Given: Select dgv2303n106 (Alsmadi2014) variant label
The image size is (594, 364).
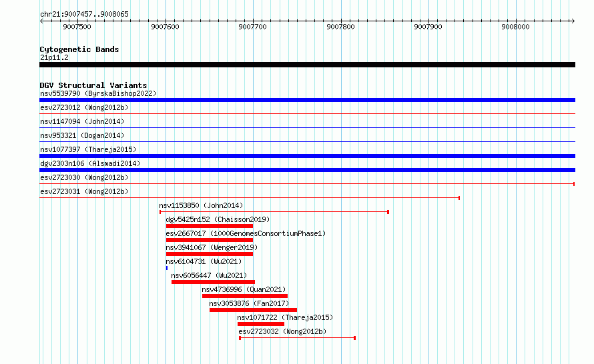Looking at the screenshot, I should click(90, 163).
